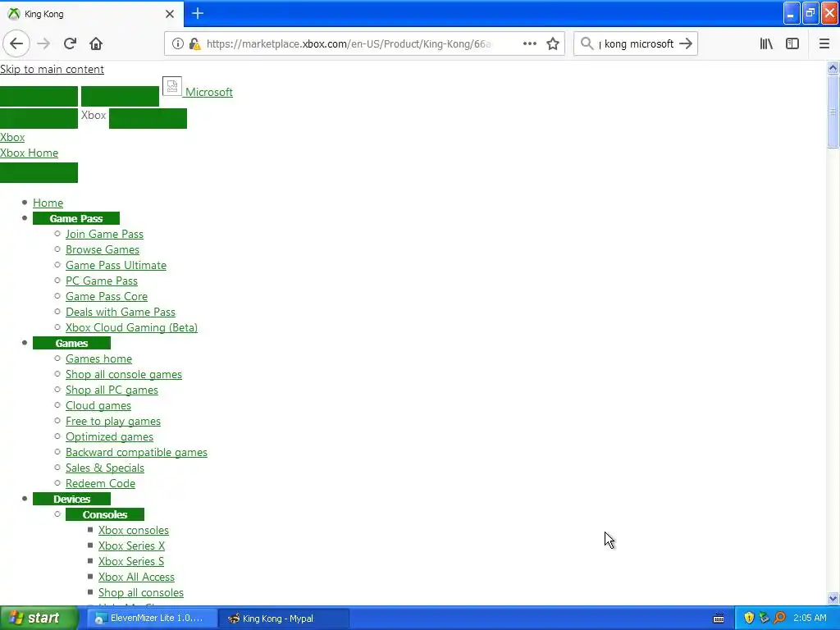Go back with the browser back arrow
The width and height of the screenshot is (840, 630).
(x=16, y=44)
